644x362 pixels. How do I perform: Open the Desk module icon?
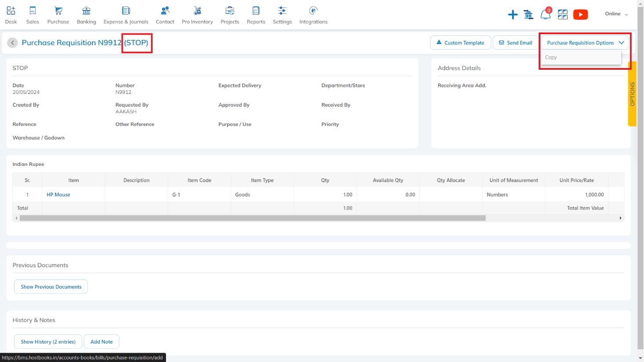11,11
